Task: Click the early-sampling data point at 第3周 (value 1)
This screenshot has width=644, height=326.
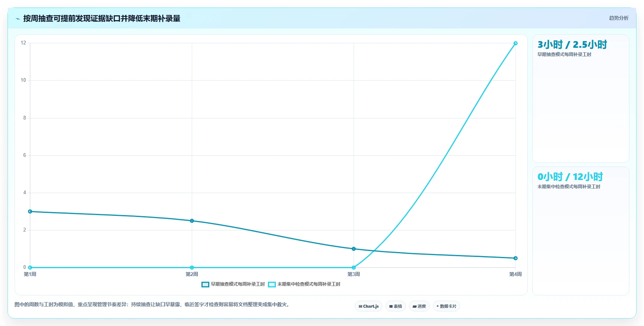Action: click(x=354, y=249)
